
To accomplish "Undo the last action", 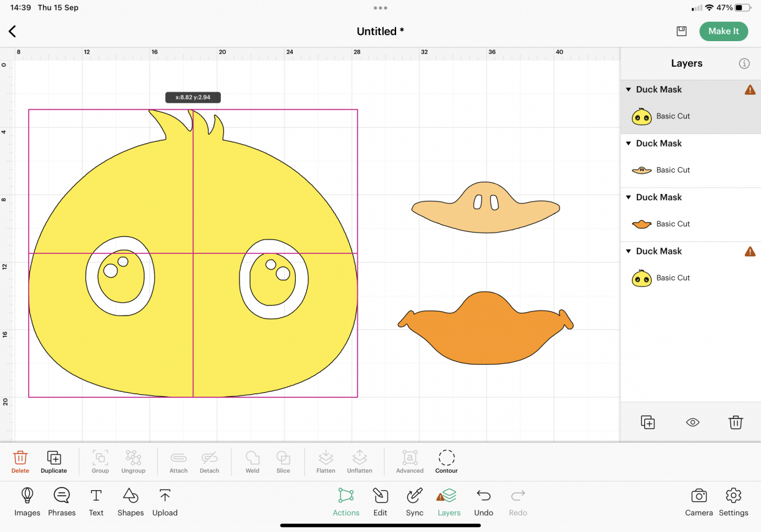I will click(483, 502).
